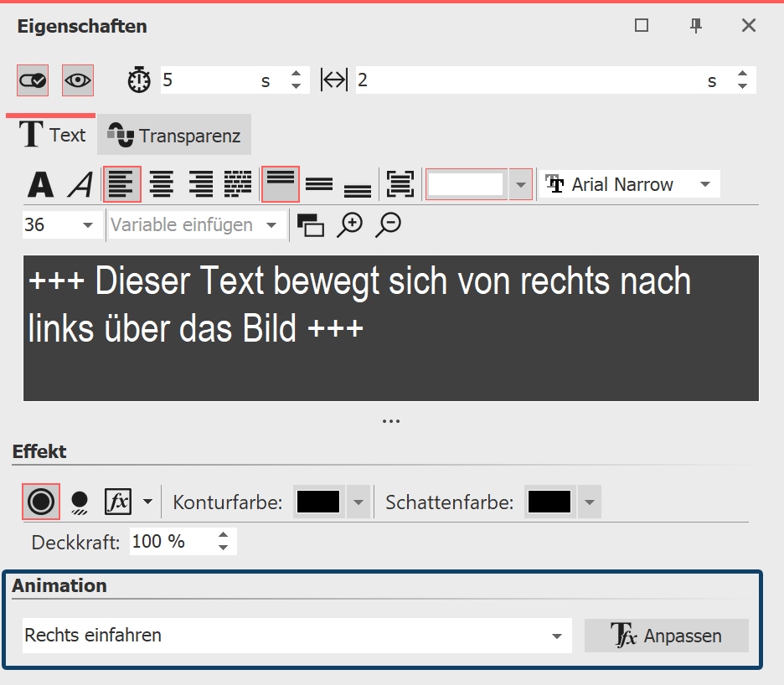Select the outline effect icon
The width and height of the screenshot is (784, 685).
pyautogui.click(x=40, y=502)
